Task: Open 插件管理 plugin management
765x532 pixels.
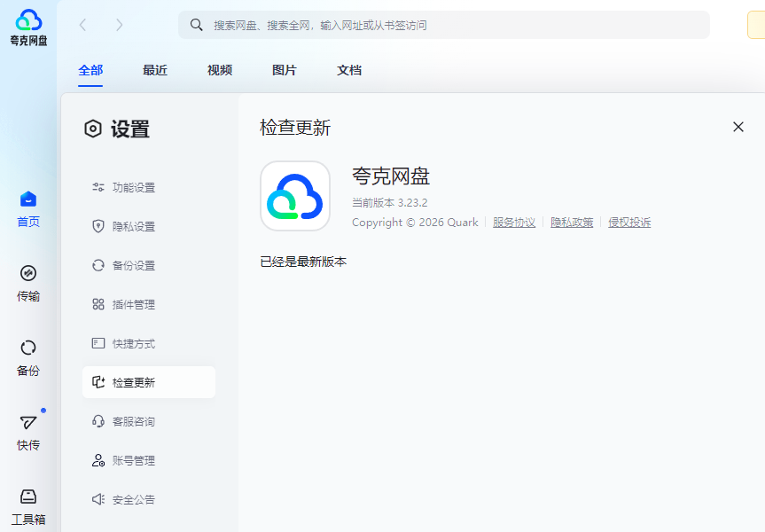Action: [131, 304]
